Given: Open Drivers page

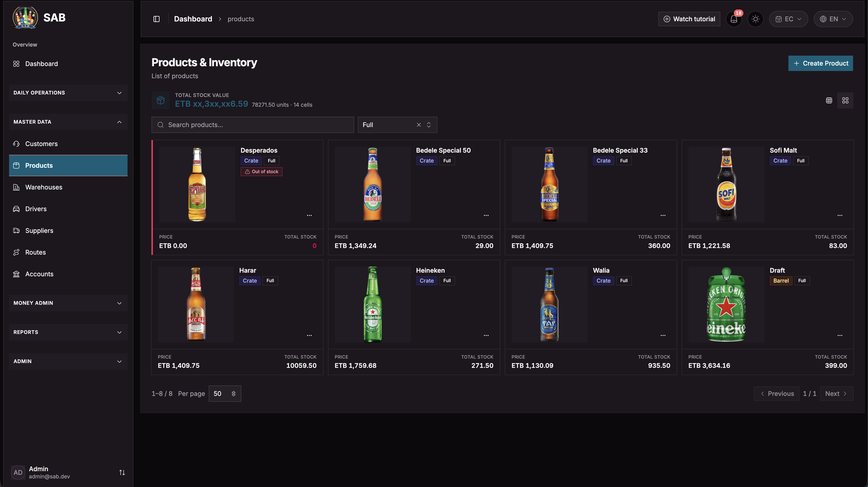Looking at the screenshot, I should (x=68, y=209).
